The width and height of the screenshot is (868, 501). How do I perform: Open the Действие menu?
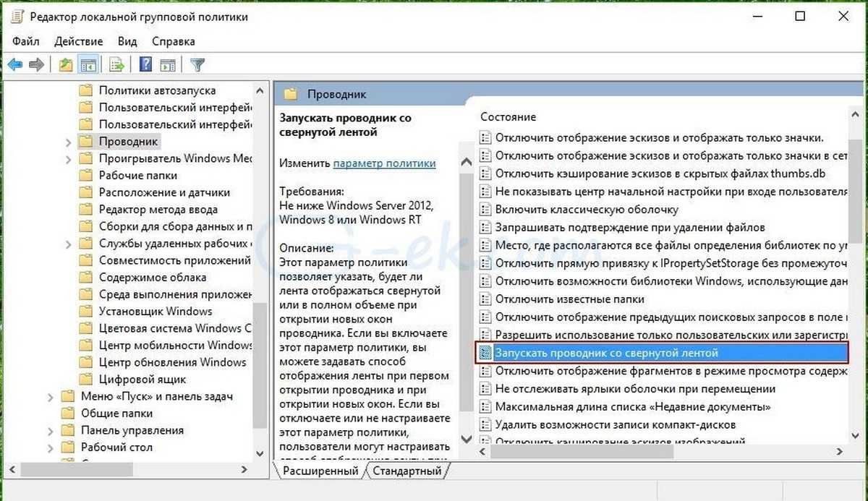click(78, 41)
